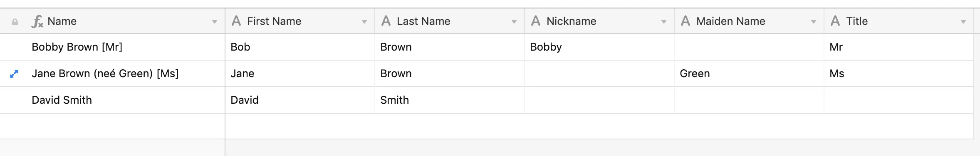The height and width of the screenshot is (156, 980).
Task: Click the Green maiden name cell
Action: [749, 73]
